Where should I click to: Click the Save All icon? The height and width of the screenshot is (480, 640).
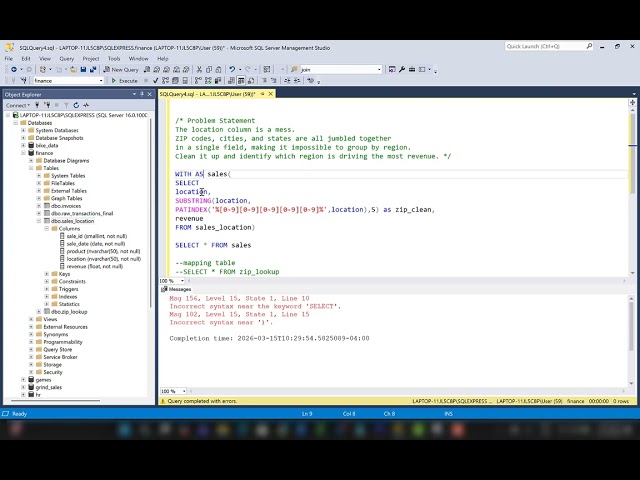[93, 69]
